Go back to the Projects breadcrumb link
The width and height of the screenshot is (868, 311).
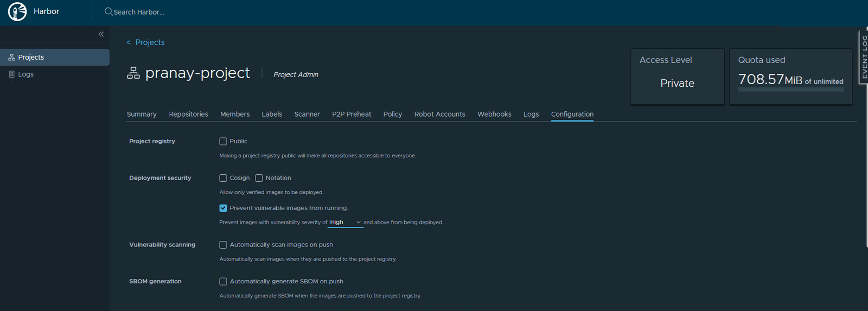click(x=150, y=42)
